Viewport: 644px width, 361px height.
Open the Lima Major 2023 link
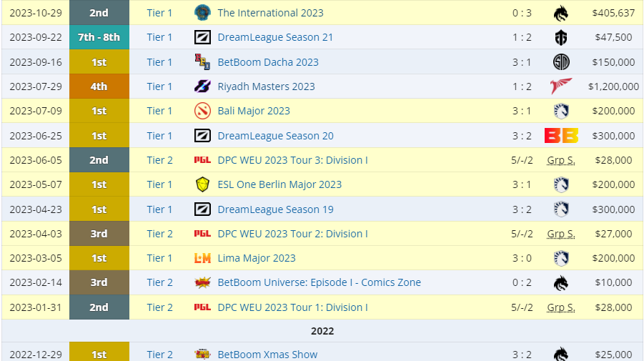click(x=256, y=258)
